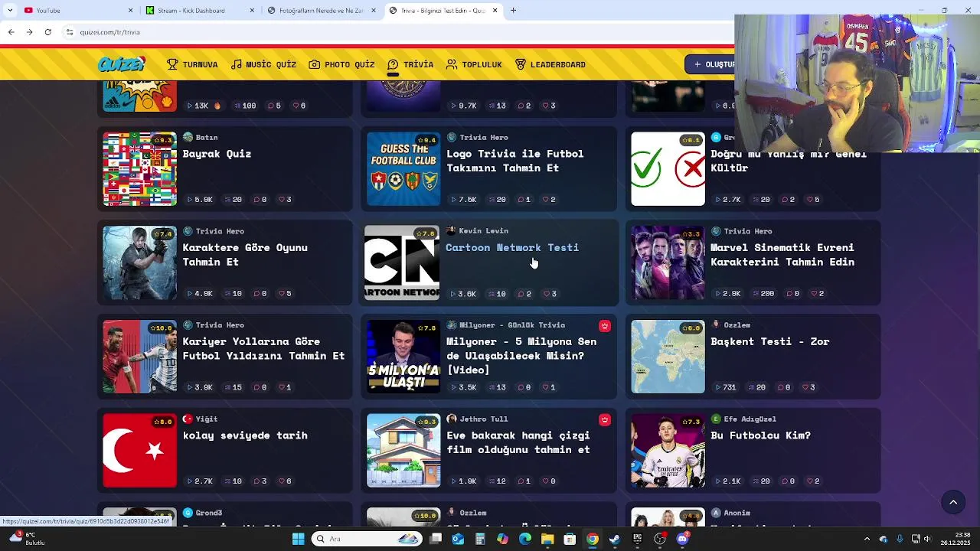
Task: Open the tab search dropdown
Action: coord(9,11)
